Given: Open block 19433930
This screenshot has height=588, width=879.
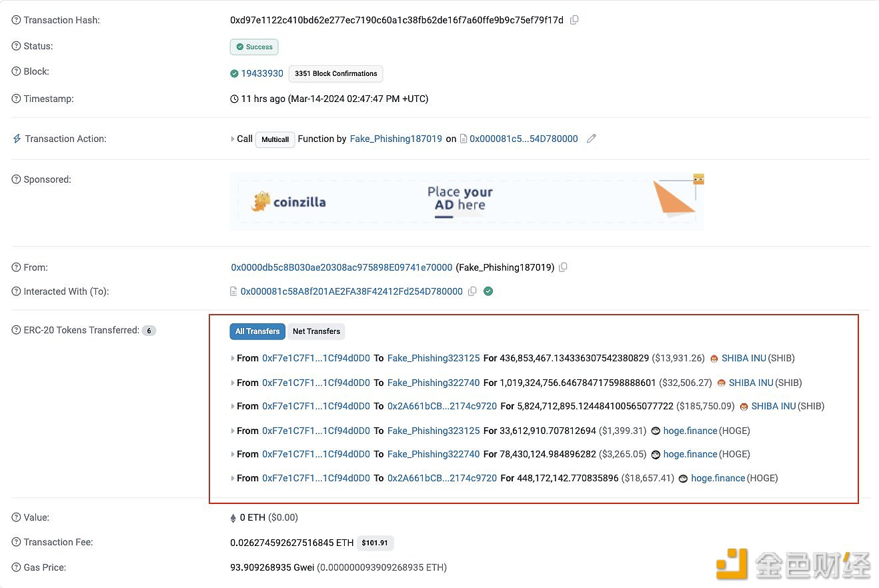Looking at the screenshot, I should point(262,73).
